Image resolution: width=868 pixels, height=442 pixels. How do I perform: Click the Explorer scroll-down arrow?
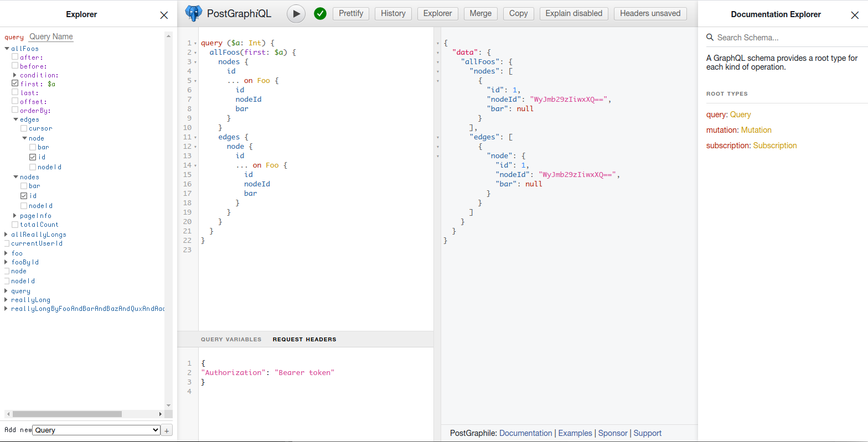point(168,405)
